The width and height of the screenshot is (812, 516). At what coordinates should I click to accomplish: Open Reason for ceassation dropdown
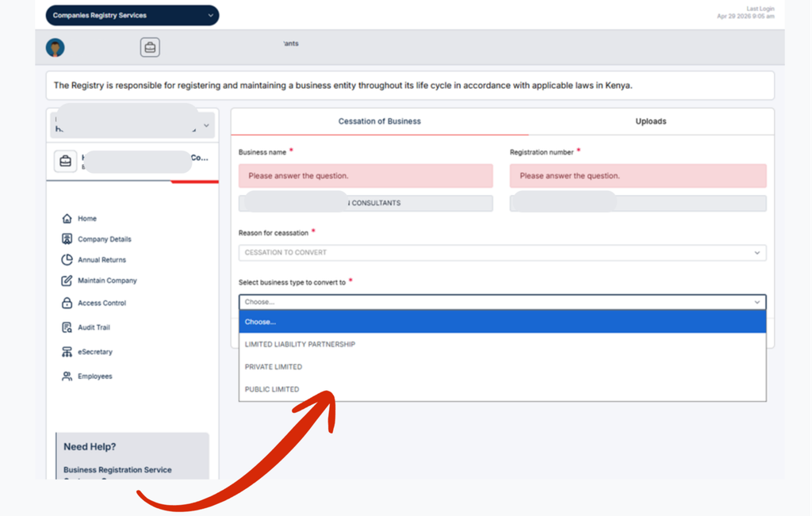tap(502, 253)
